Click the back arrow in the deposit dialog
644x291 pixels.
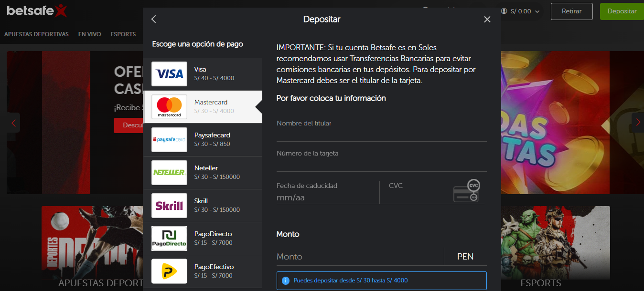pyautogui.click(x=153, y=19)
